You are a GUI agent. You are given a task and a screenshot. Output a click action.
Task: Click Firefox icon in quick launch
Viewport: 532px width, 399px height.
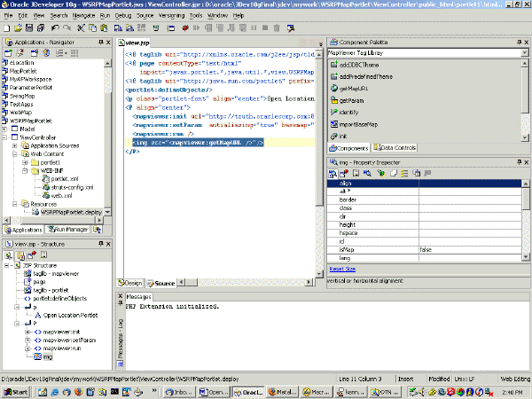[x=78, y=392]
